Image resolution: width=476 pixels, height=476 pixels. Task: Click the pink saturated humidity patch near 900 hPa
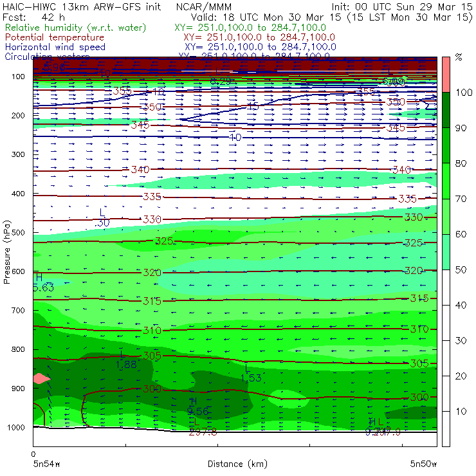[x=42, y=379]
